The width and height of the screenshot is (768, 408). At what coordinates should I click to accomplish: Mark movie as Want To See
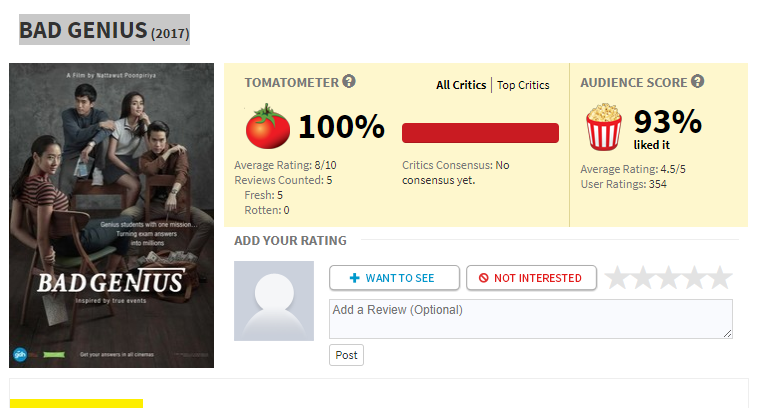[394, 278]
